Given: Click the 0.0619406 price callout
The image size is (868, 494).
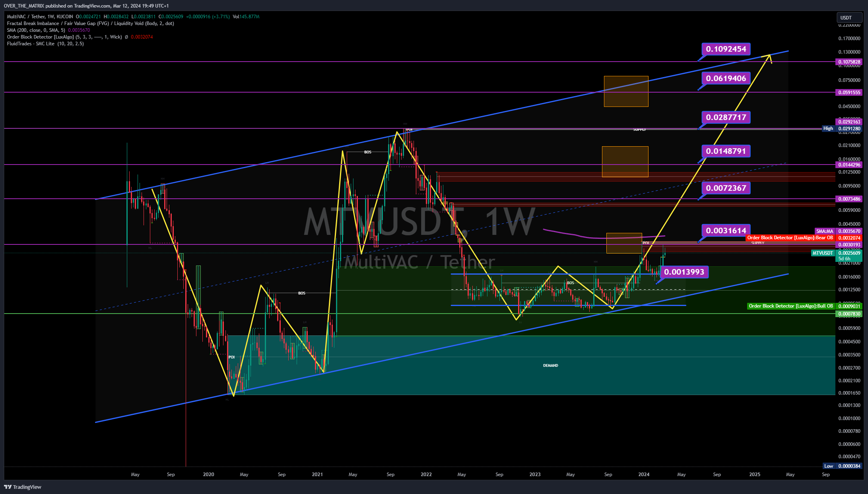Looking at the screenshot, I should (726, 78).
